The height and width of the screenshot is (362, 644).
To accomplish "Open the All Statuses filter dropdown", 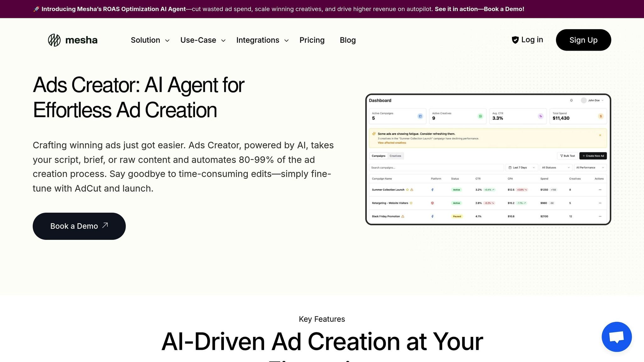I will [x=556, y=168].
